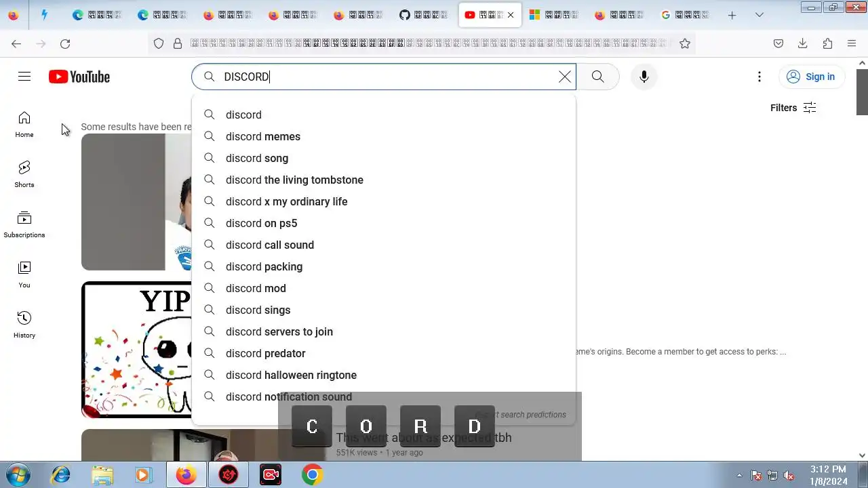Select "discord mod" suggestion
The image size is (868, 488).
(384, 288)
